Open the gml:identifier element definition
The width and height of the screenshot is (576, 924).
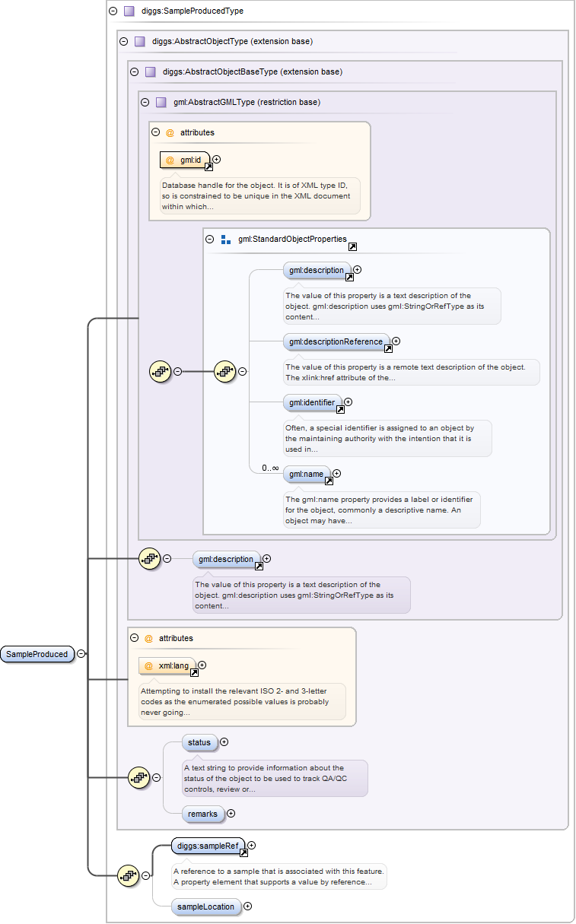click(312, 402)
